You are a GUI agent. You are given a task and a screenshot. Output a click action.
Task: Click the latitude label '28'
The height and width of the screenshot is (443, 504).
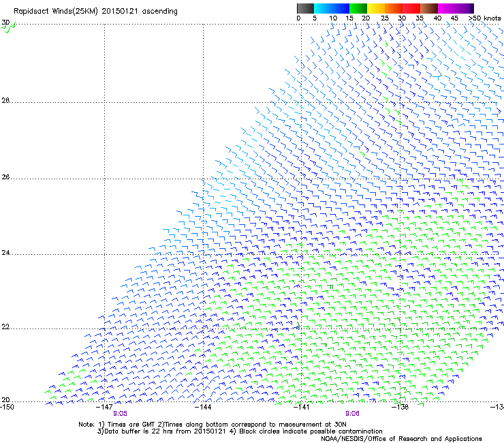[x=5, y=100]
